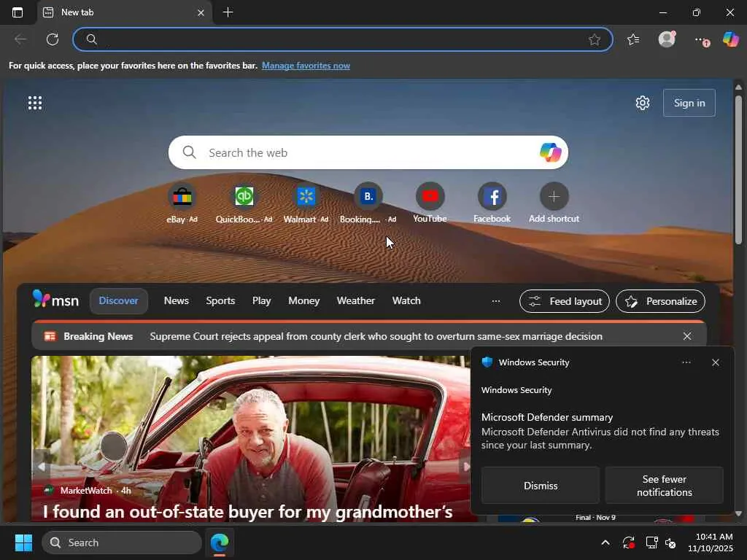
Task: Open the Supreme Court breaking news headline
Action: 376,336
